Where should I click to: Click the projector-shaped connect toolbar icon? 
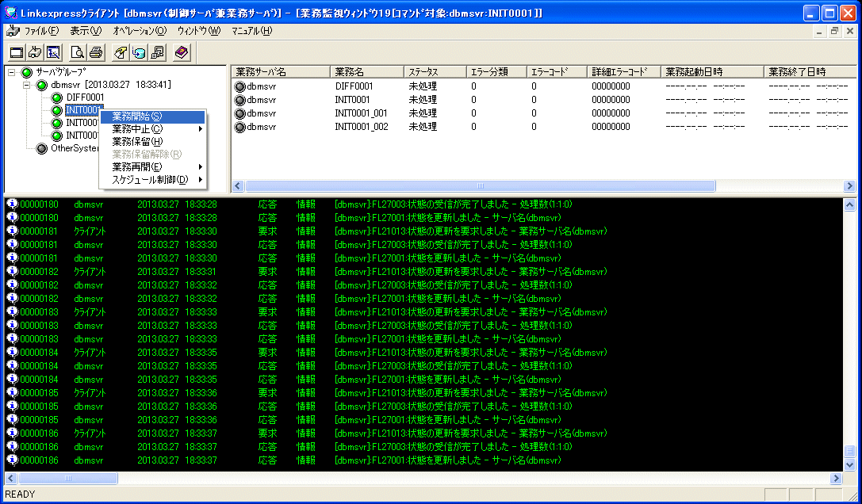[x=35, y=53]
